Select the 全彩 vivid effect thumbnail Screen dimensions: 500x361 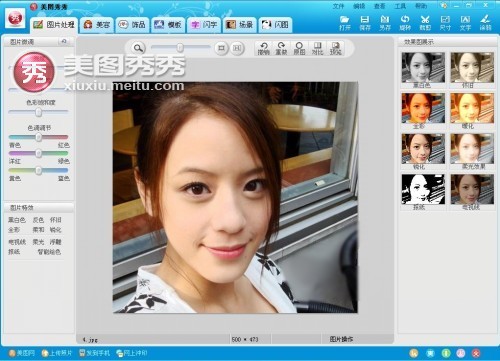(x=423, y=108)
